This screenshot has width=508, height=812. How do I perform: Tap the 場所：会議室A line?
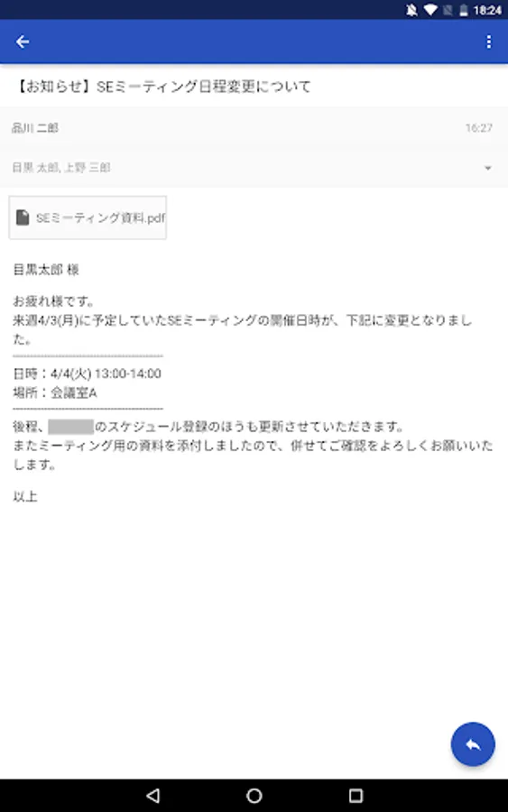(x=55, y=393)
